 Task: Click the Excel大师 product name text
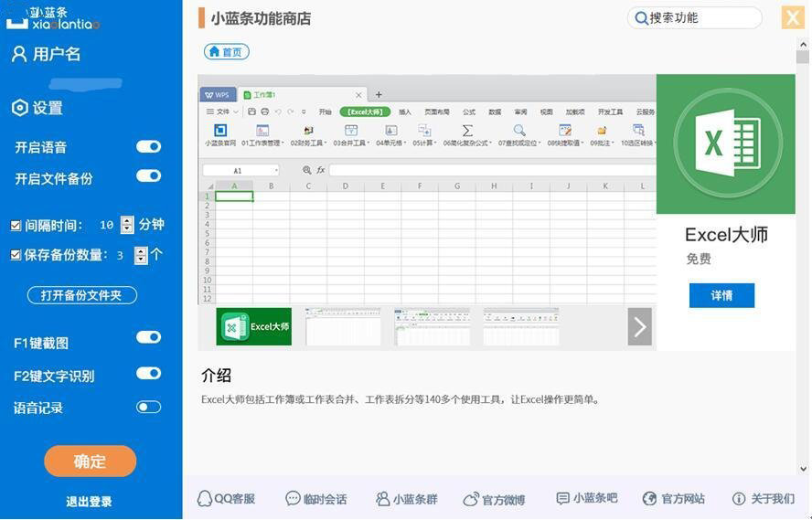click(726, 235)
